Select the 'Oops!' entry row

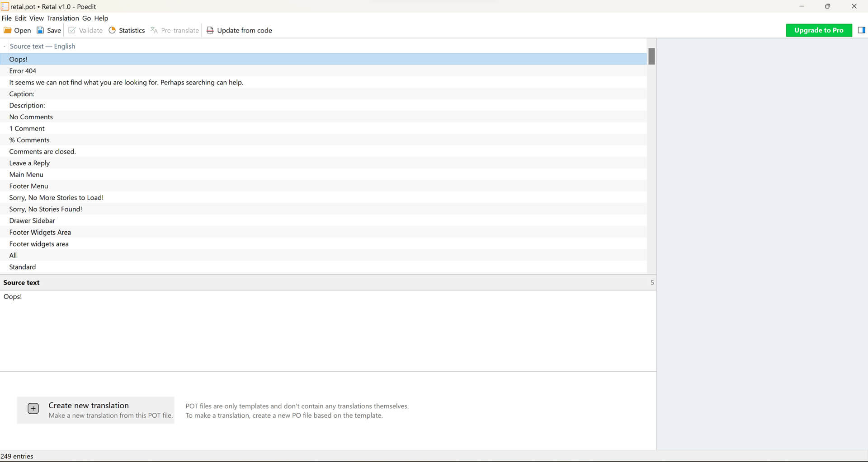click(x=323, y=59)
